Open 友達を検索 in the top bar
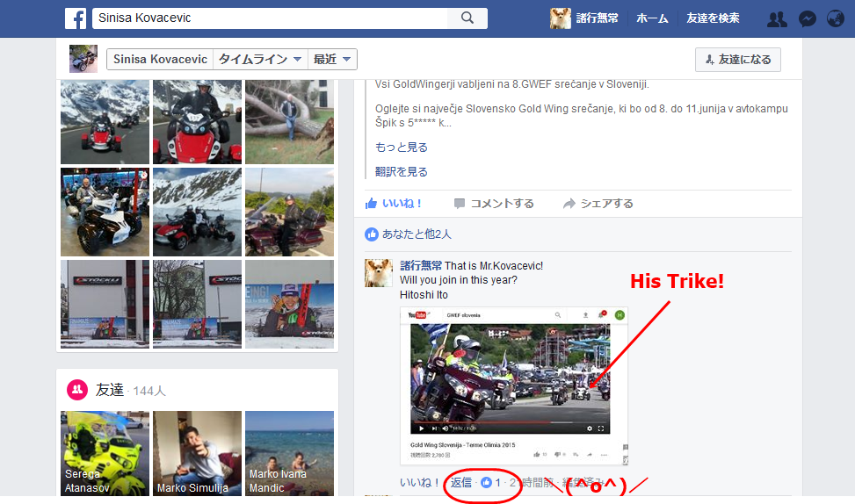855x504 pixels. point(713,18)
